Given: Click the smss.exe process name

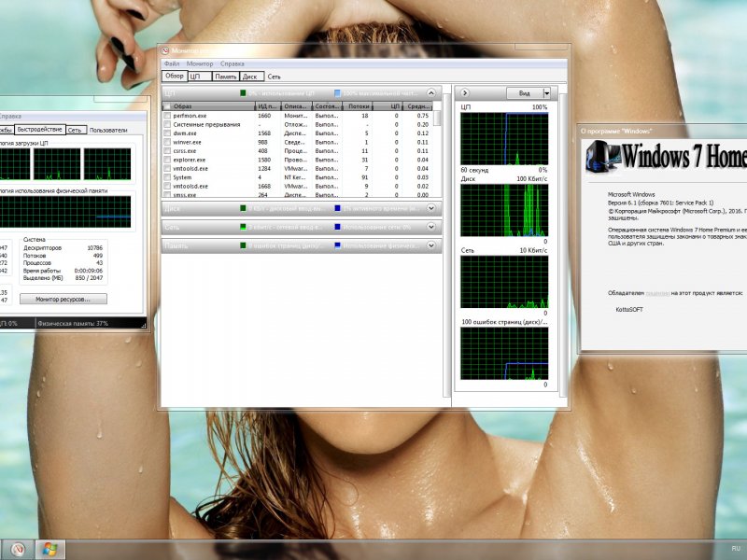Looking at the screenshot, I should point(184,195).
